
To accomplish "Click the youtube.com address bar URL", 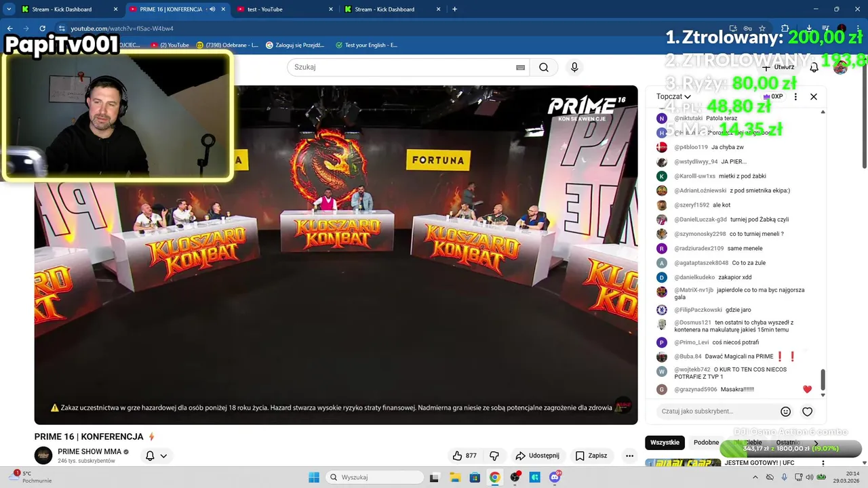I will pyautogui.click(x=122, y=28).
